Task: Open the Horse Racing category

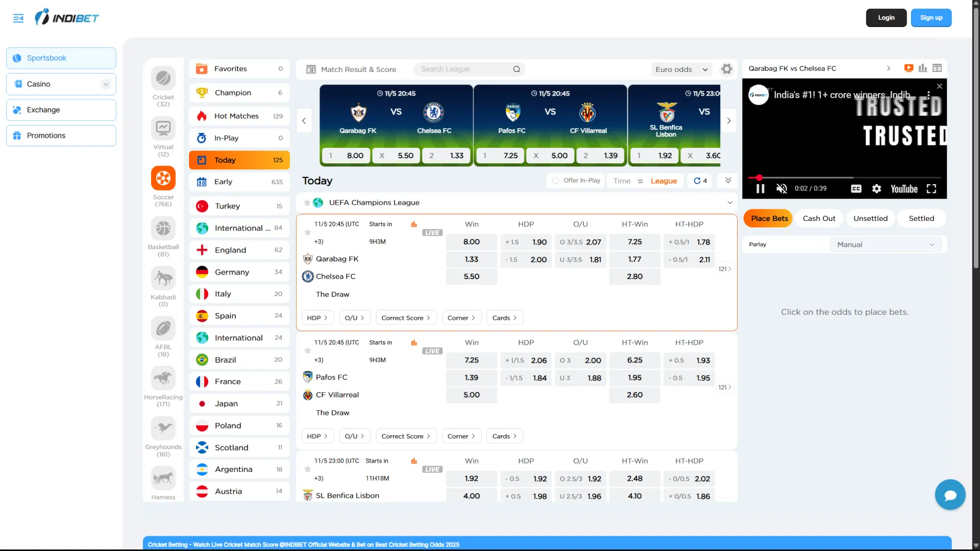Action: coord(163,379)
